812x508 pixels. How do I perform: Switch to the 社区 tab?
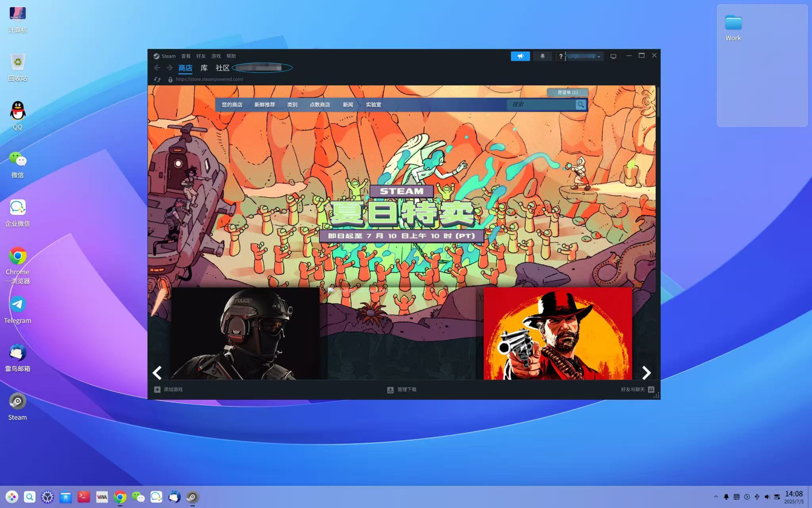[x=222, y=68]
